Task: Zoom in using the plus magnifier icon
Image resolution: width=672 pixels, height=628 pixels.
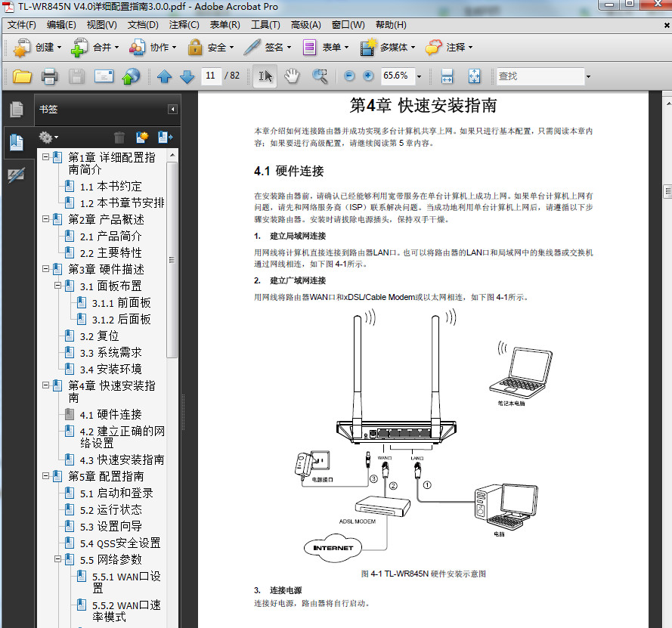Action: tap(367, 76)
